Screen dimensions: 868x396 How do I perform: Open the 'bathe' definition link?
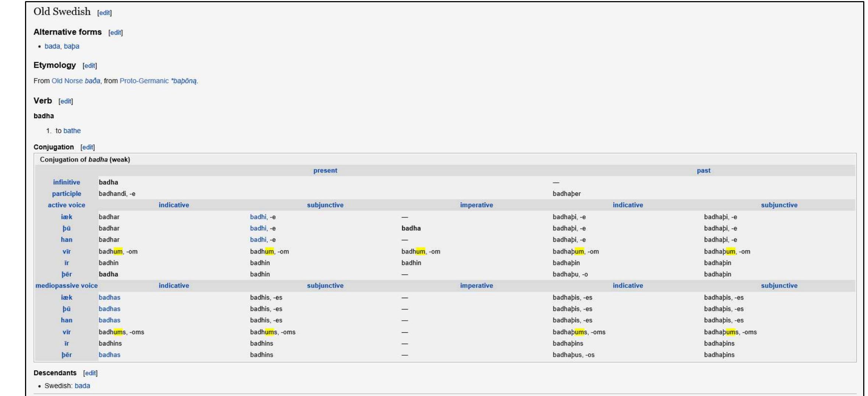point(72,131)
